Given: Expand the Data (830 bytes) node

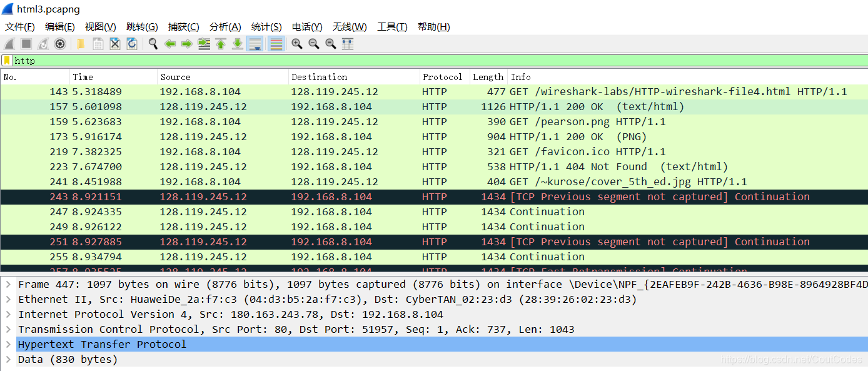Looking at the screenshot, I should 8,359.
